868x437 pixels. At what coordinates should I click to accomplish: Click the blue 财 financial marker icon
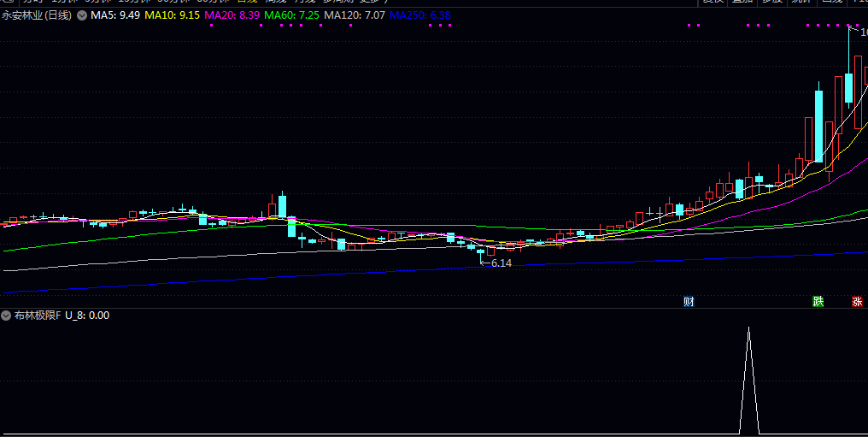pos(689,301)
